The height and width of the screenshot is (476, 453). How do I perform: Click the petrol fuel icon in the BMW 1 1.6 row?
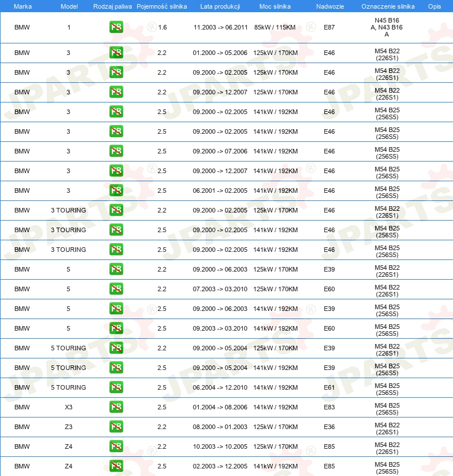point(116,27)
